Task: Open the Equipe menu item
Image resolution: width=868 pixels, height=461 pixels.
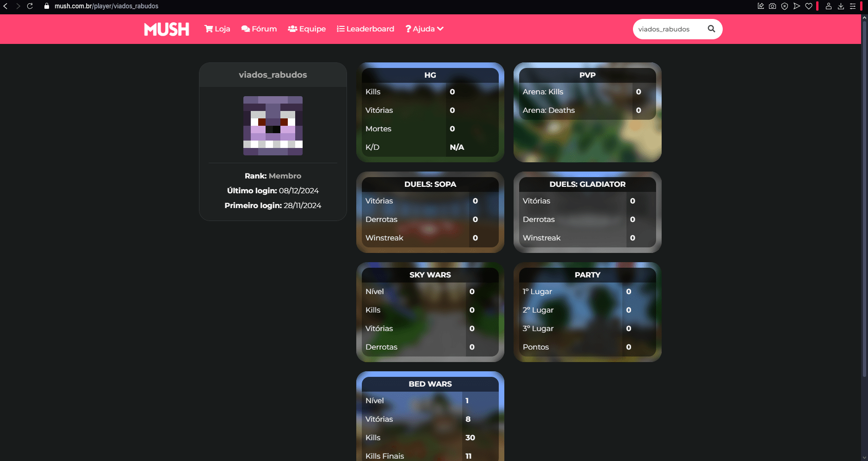Action: (x=307, y=29)
